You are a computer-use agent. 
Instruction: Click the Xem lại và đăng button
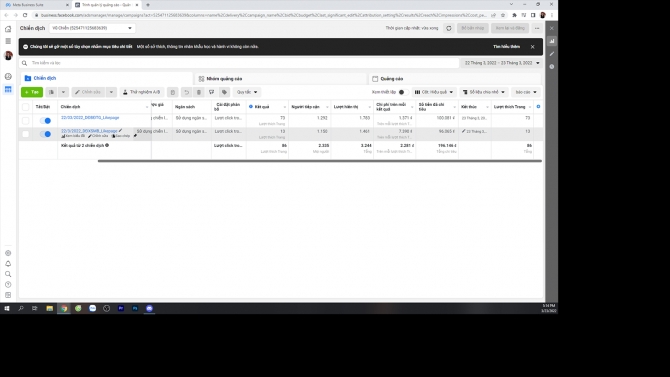tap(510, 28)
